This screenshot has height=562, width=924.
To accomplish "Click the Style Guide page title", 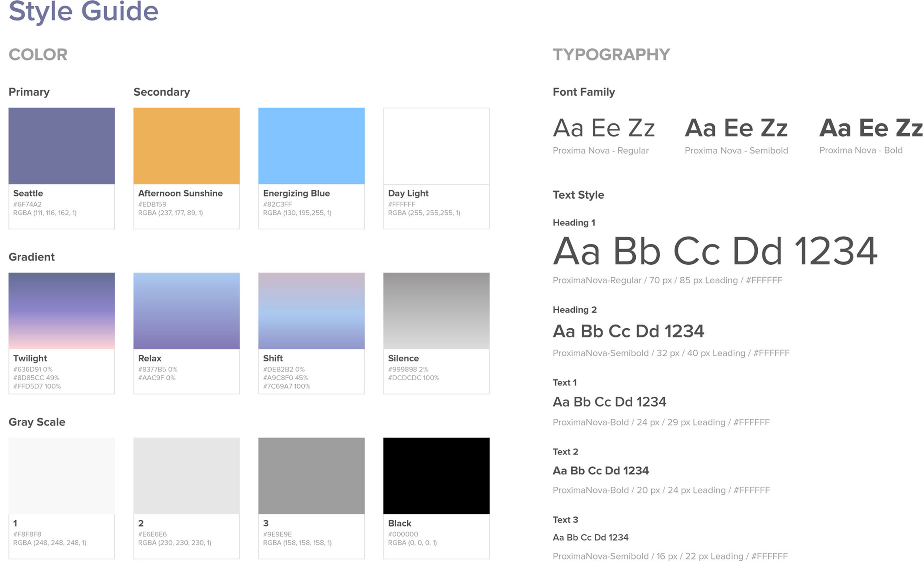I will click(x=83, y=11).
